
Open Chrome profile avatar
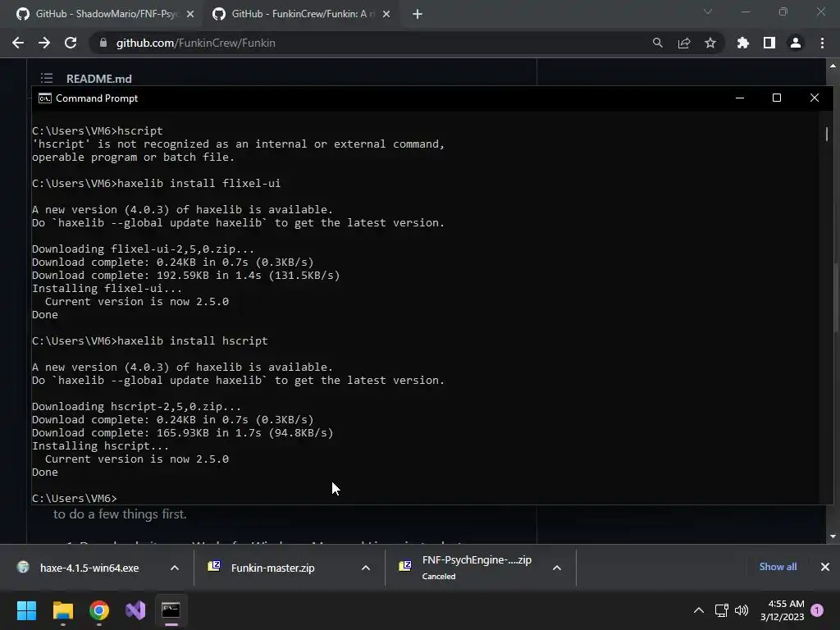[x=796, y=43]
